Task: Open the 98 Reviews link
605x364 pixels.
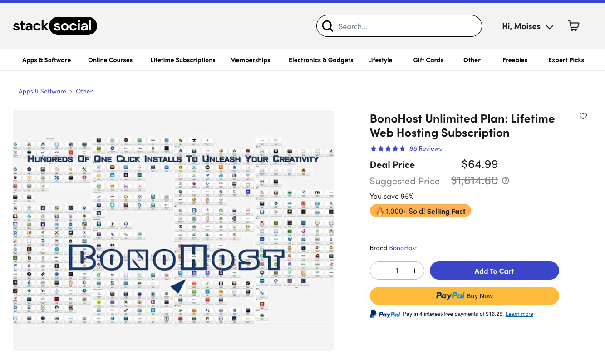Action: tap(425, 148)
